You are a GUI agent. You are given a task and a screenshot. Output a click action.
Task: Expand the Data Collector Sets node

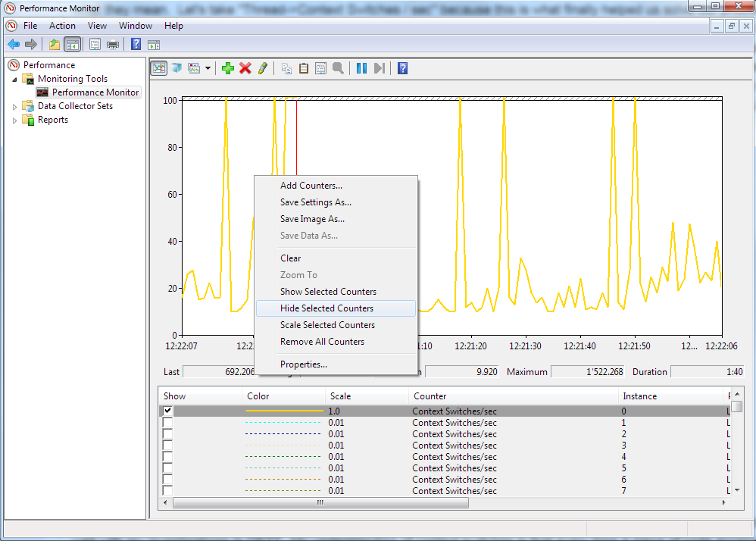click(x=14, y=107)
